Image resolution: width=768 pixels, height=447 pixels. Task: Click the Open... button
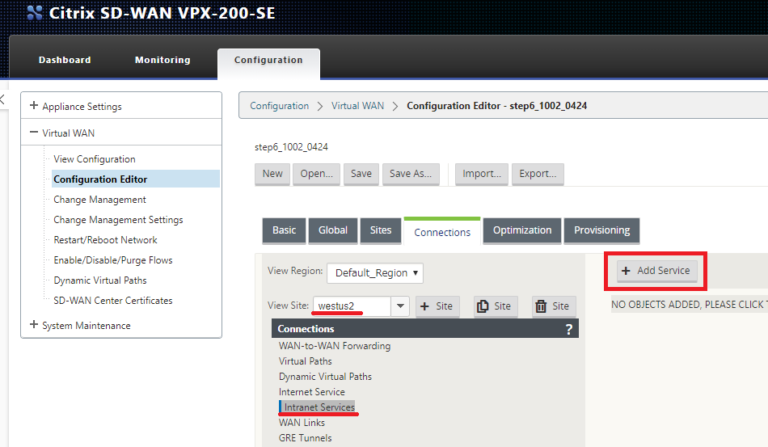316,174
